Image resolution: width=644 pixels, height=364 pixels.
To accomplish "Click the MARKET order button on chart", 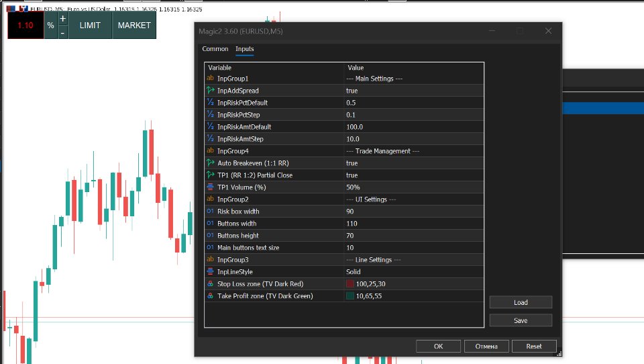I will coord(134,25).
